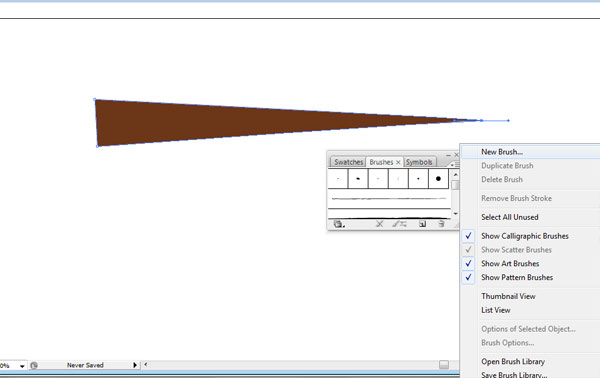
Task: Click horizontal scrollbar left arrow
Action: click(146, 365)
